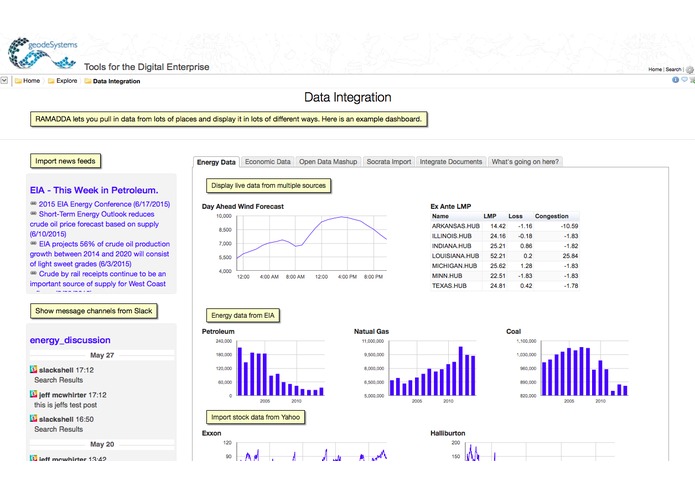Select the TEXAS.HUB row name
This screenshot has width=695, height=494.
pos(449,286)
